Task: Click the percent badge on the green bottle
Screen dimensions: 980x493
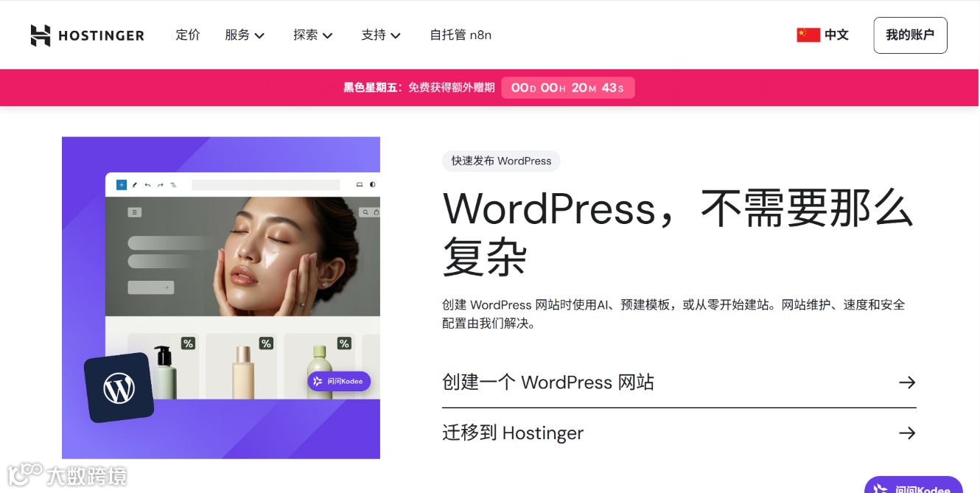Action: pyautogui.click(x=344, y=343)
